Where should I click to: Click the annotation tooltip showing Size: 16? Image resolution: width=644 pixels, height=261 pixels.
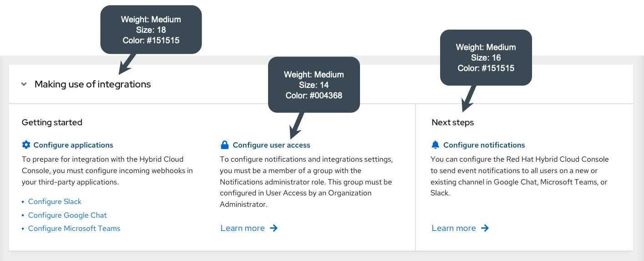(486, 57)
